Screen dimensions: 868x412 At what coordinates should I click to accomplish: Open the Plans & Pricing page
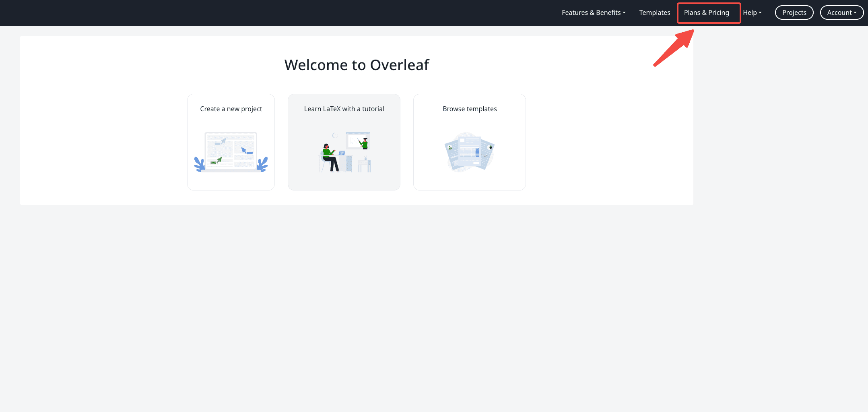(707, 12)
